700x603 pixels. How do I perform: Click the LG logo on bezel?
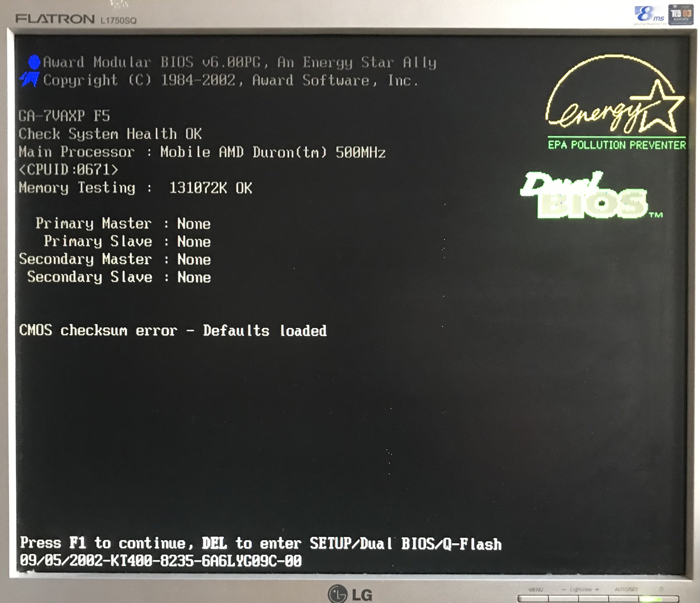pyautogui.click(x=350, y=594)
